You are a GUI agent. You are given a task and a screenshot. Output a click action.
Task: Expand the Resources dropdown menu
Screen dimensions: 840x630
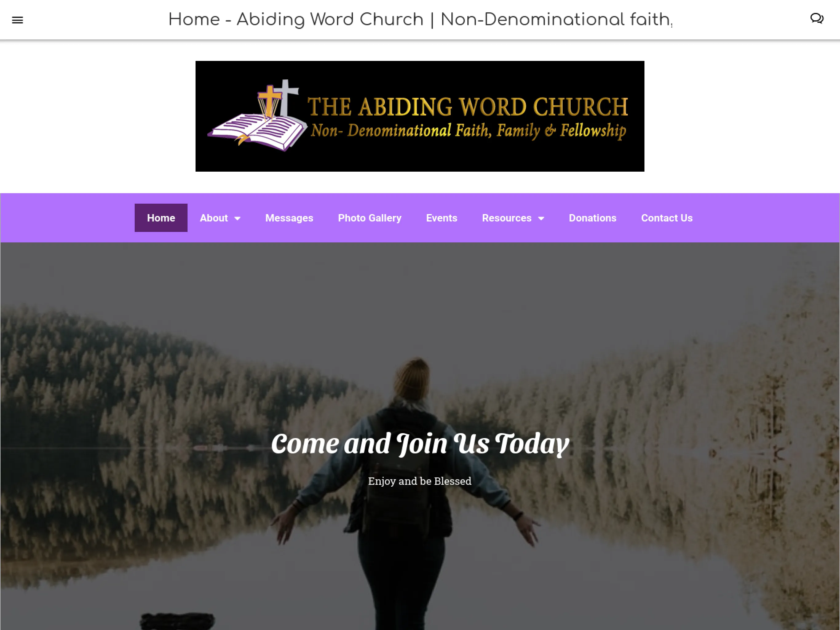pos(513,218)
